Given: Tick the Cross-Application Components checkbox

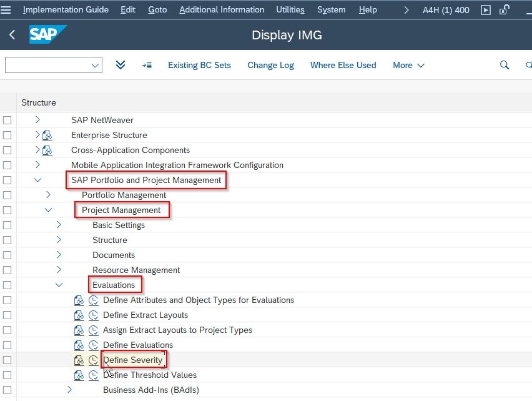Looking at the screenshot, I should click(7, 150).
